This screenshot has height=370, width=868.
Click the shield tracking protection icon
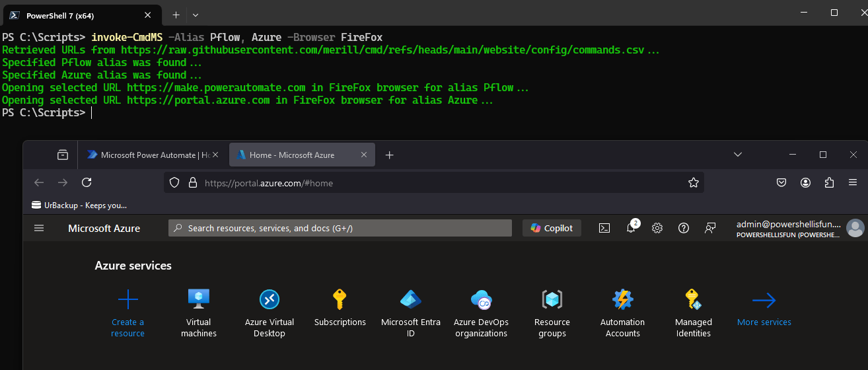[x=174, y=182]
